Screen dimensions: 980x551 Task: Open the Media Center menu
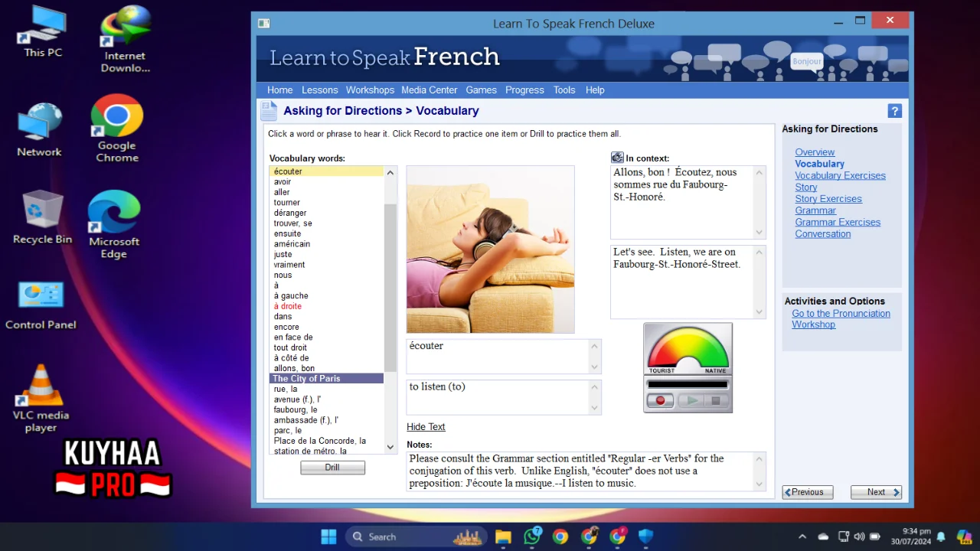(x=430, y=90)
